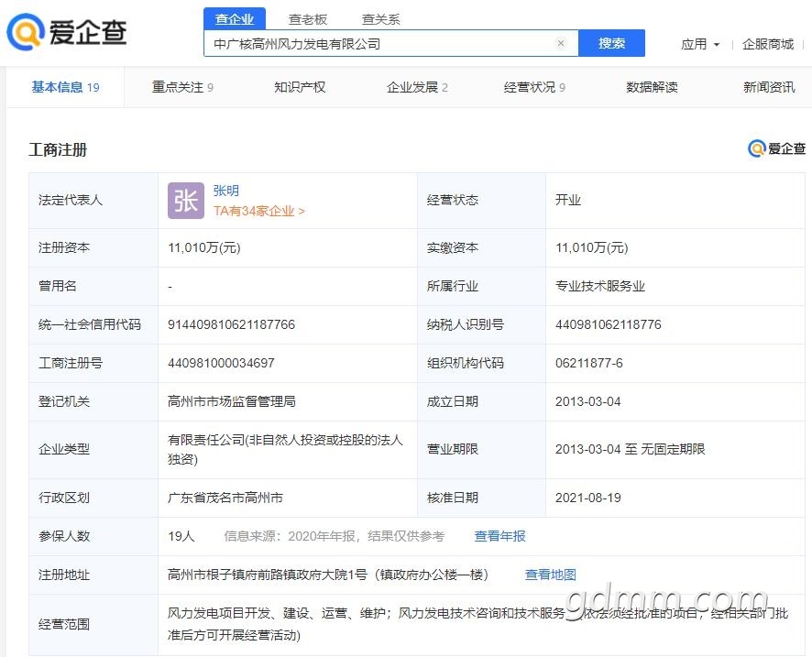Open the 新闻资讯 tab
The height and width of the screenshot is (657, 812).
point(769,87)
